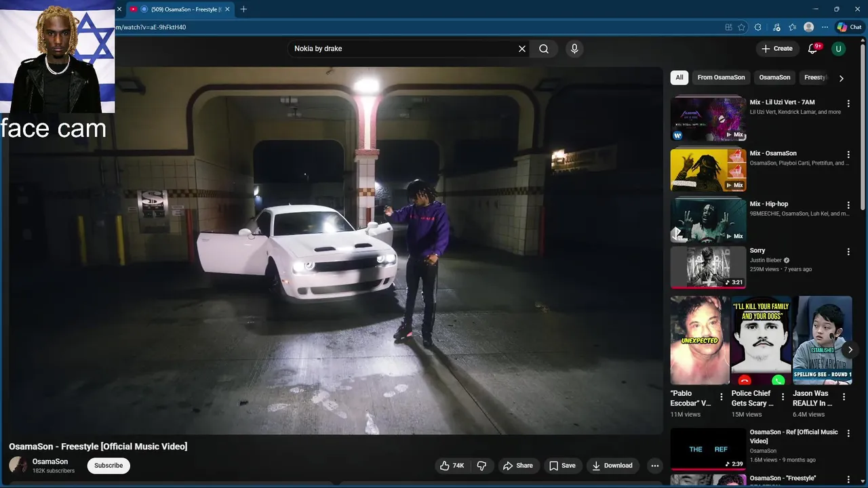Open Edge profile avatar
Viewport: 868px width, 488px height.
click(x=808, y=27)
